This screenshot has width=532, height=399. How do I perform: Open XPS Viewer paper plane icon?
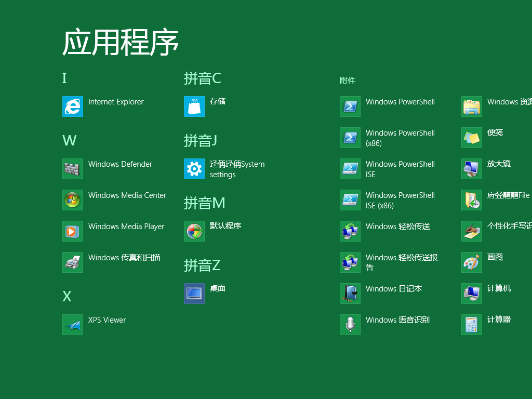coord(73,325)
